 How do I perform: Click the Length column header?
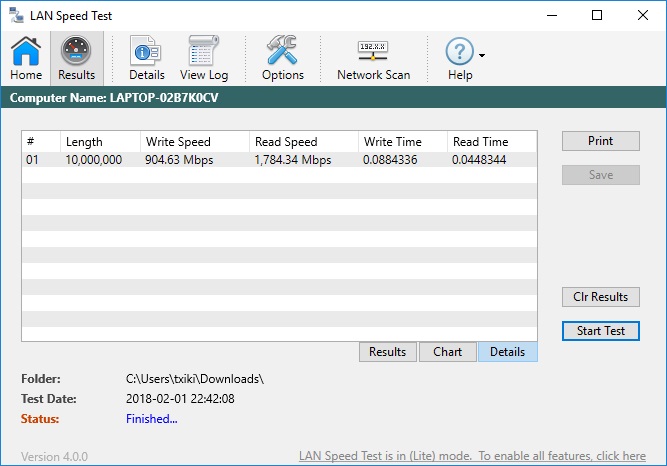pos(100,142)
